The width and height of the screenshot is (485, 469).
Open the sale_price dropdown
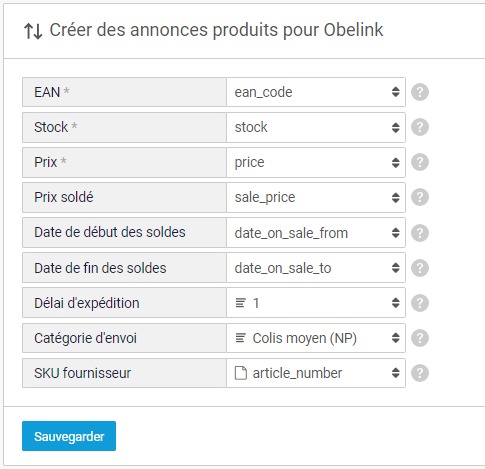(x=316, y=197)
